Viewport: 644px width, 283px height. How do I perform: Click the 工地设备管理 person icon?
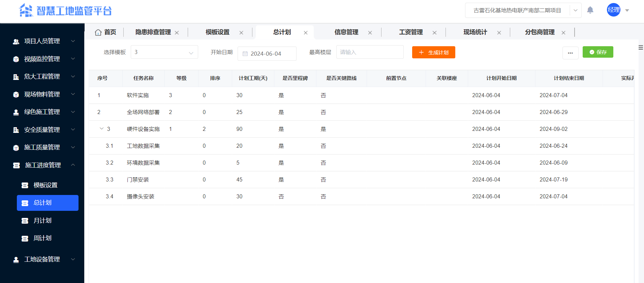tap(16, 260)
